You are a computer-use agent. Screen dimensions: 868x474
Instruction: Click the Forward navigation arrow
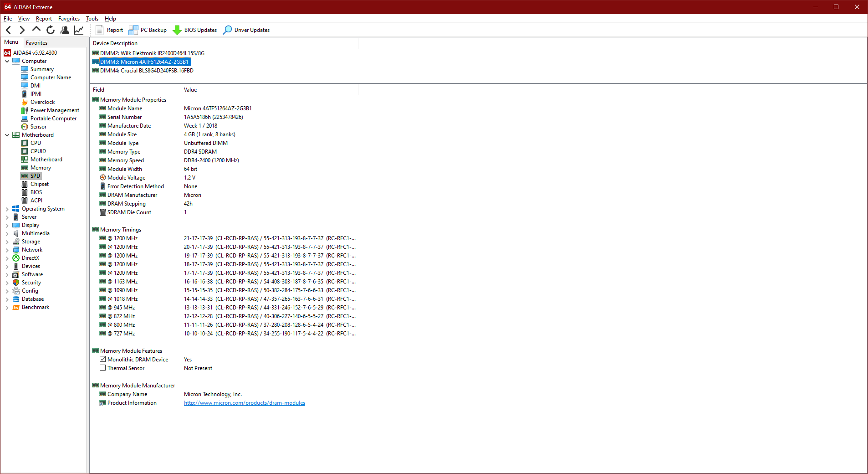pos(22,30)
